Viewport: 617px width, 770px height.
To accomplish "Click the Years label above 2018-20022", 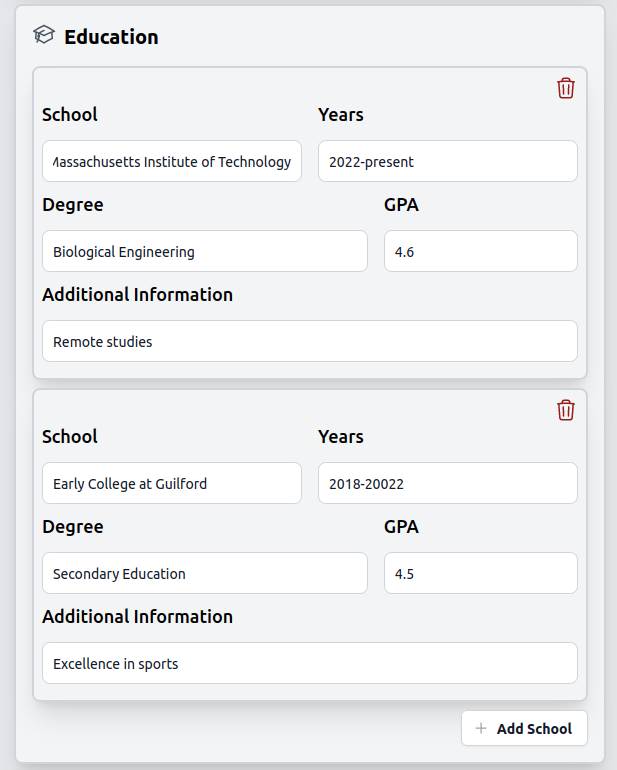I will click(x=340, y=437).
